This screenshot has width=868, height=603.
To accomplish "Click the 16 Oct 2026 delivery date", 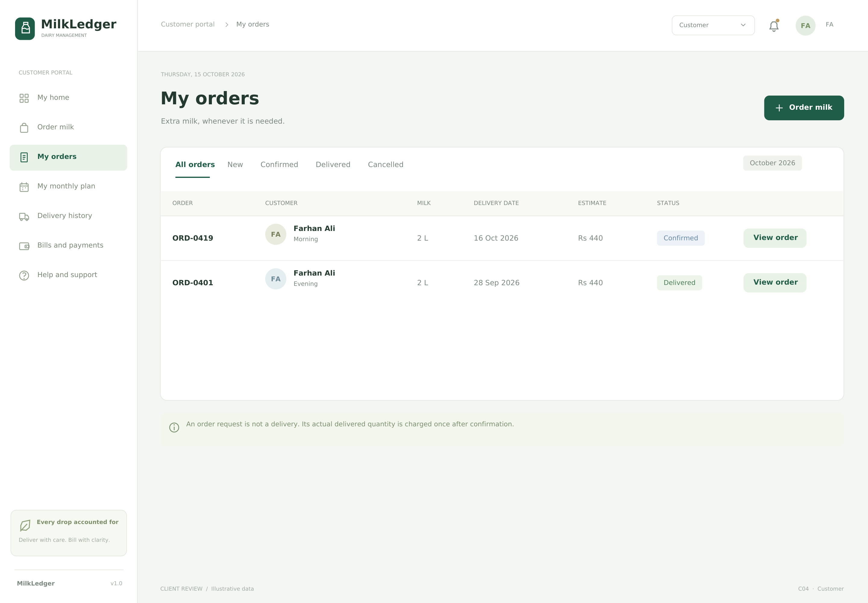I will [496, 238].
